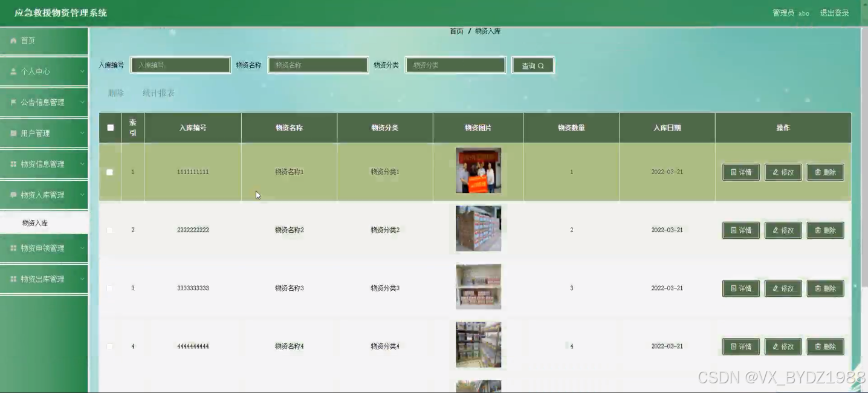Select the 物资入库 submenu item

click(x=44, y=223)
